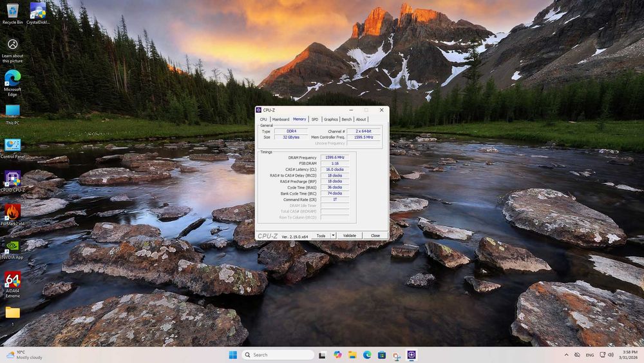Image resolution: width=644 pixels, height=363 pixels.
Task: Click the cloud sync tray icon
Action: click(577, 355)
